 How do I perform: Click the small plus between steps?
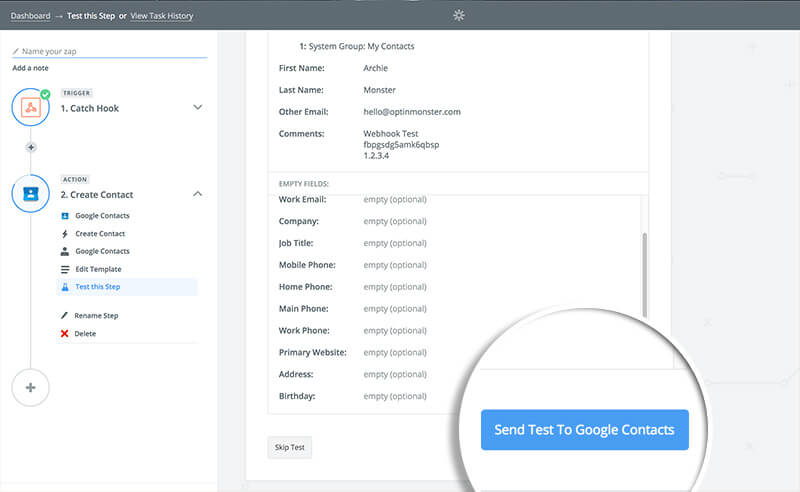[x=31, y=147]
